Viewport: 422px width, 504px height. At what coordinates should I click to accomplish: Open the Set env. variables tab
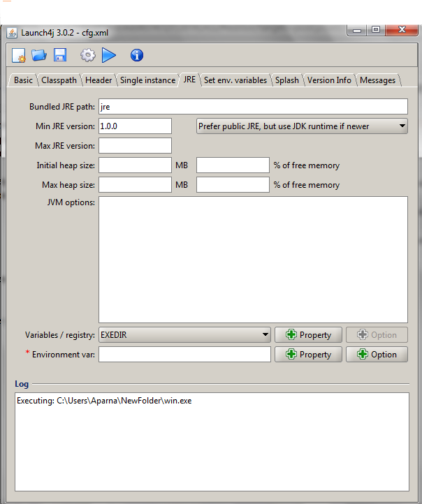235,80
